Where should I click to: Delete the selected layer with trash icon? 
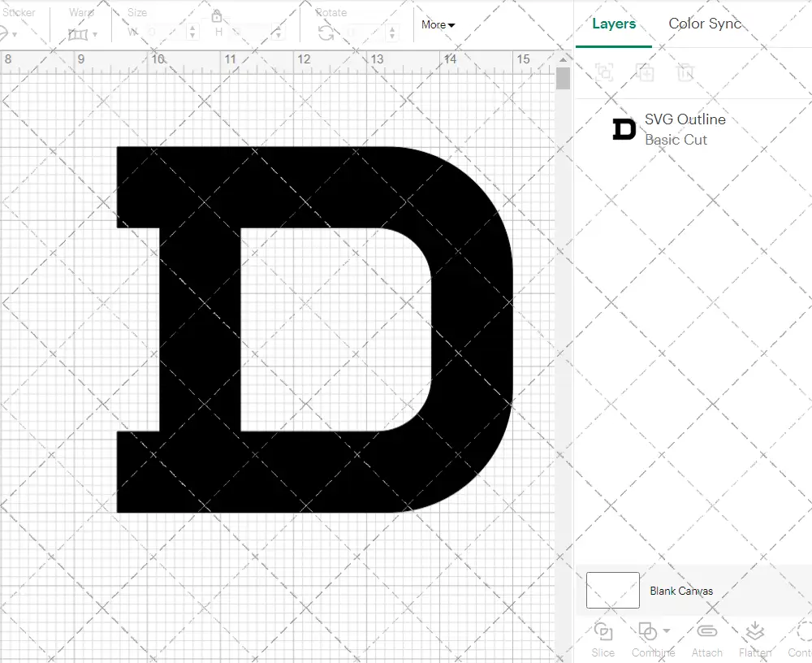[686, 73]
